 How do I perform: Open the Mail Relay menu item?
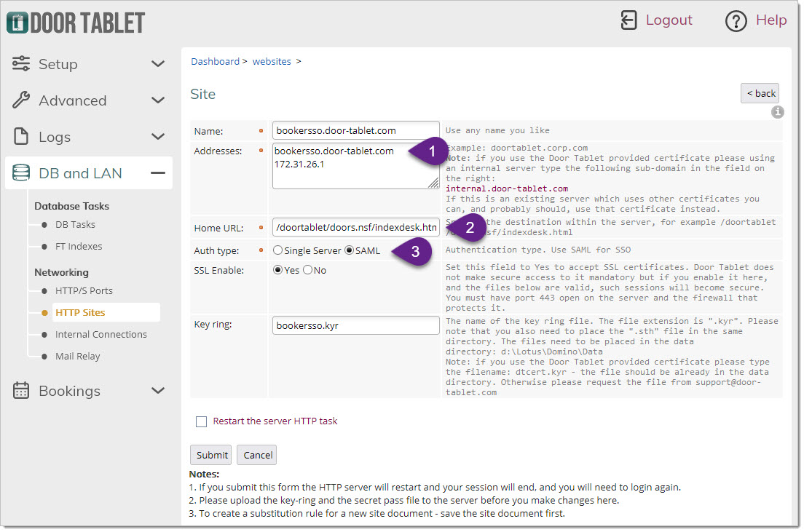click(x=77, y=356)
